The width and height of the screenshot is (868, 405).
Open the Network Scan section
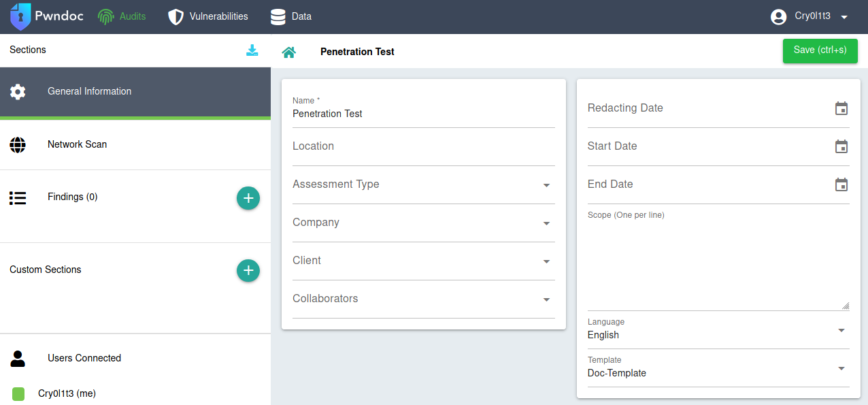77,144
